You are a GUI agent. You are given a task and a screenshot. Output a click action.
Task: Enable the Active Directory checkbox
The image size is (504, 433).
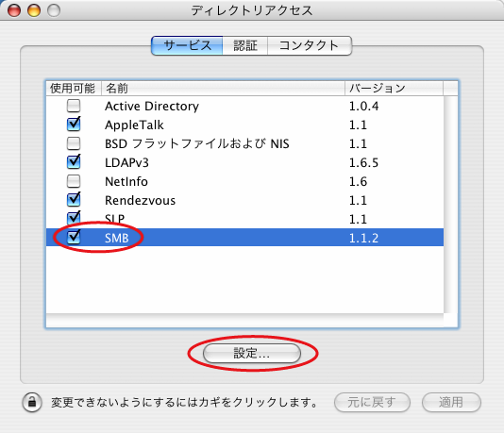tap(74, 106)
